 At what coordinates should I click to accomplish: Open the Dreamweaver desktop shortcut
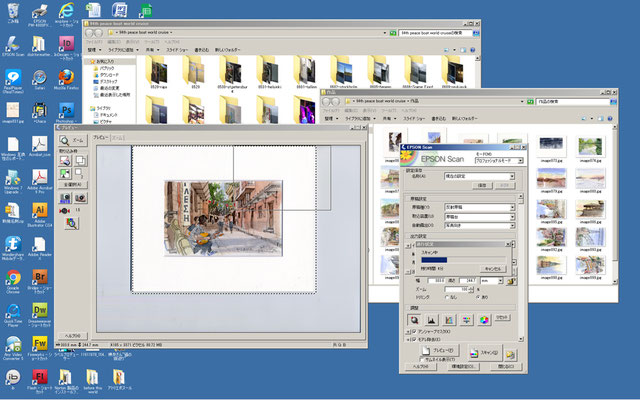(x=40, y=315)
